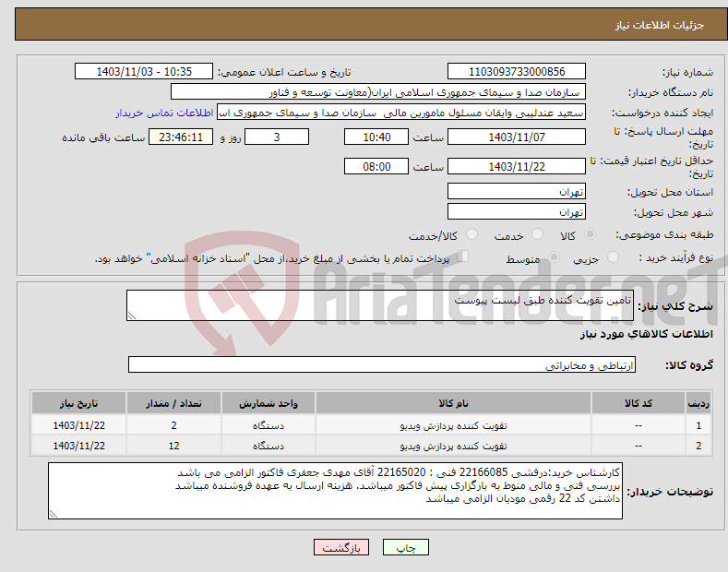Click the چاپ (print) button
Viewport: 728px width, 572px height.
click(x=405, y=547)
